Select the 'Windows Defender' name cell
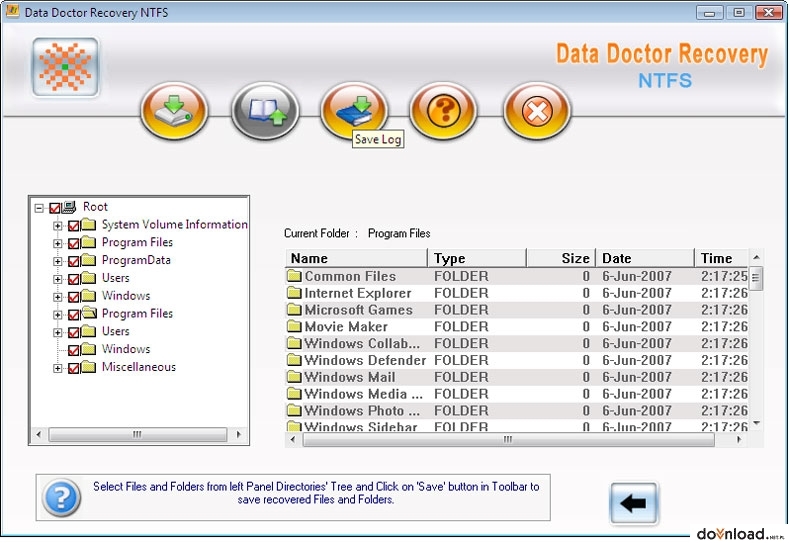Viewport: 790px width, 543px height. 365,360
